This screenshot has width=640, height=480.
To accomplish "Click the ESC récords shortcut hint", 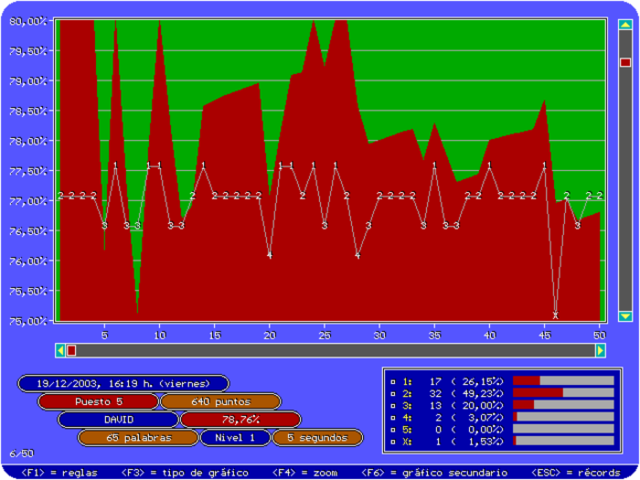I will pyautogui.click(x=576, y=473).
